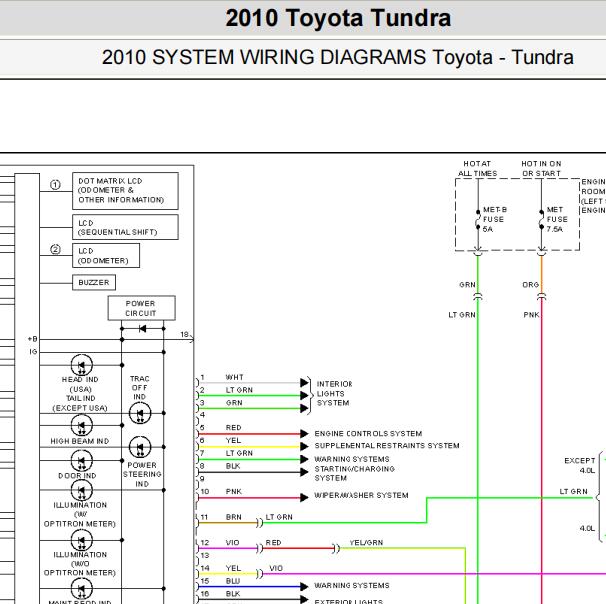Click the MET 7.5A fuse symbol
Viewport: 606px width, 604px height.
[541, 219]
